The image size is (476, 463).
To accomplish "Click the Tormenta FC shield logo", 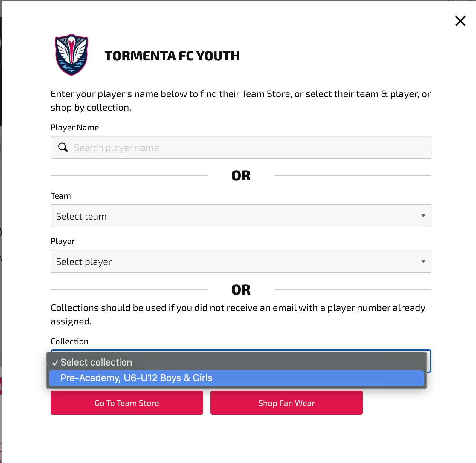I will [x=71, y=55].
